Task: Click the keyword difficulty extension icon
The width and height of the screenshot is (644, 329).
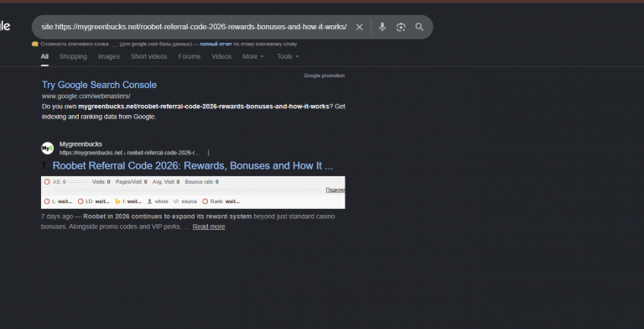Action: [35, 44]
